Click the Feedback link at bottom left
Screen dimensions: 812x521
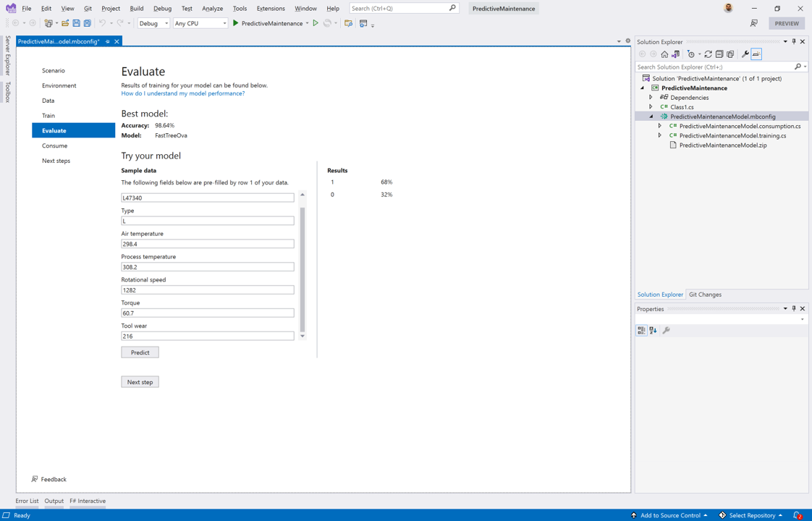49,479
